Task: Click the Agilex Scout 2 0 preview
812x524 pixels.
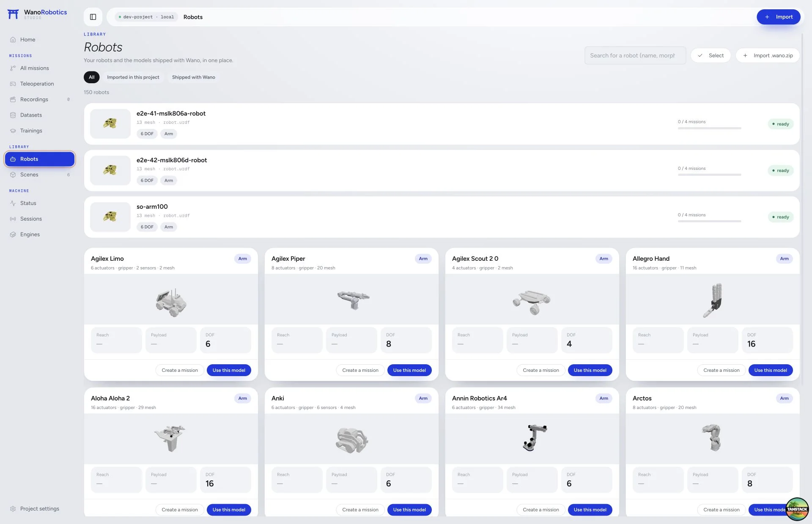Action: pos(532,299)
